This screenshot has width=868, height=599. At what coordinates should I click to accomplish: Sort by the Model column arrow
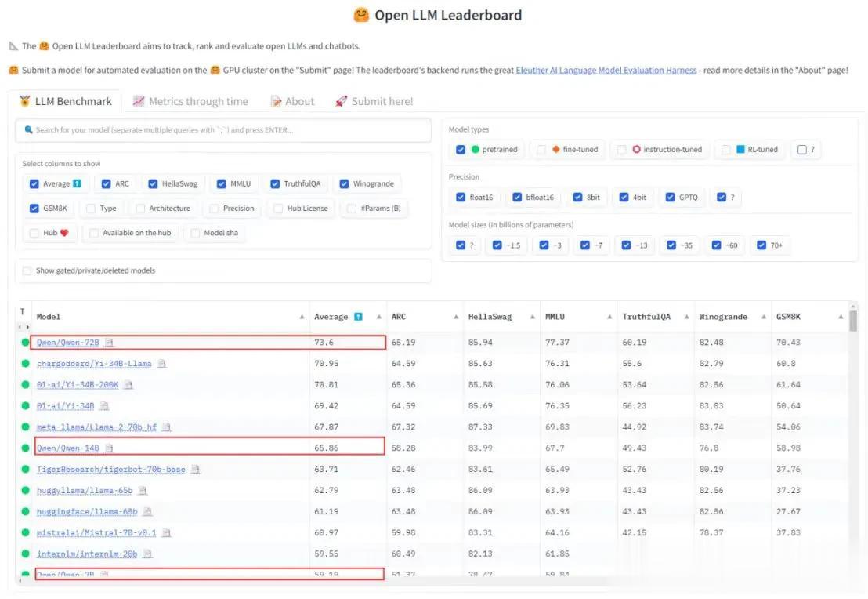pos(302,317)
